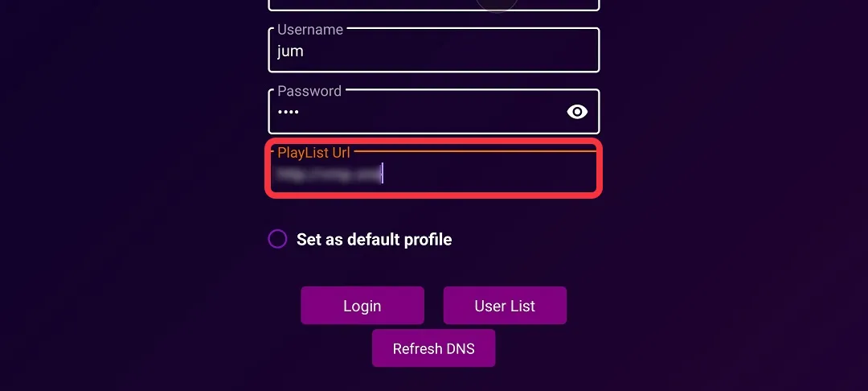
Task: Click the Login button
Action: 362,305
